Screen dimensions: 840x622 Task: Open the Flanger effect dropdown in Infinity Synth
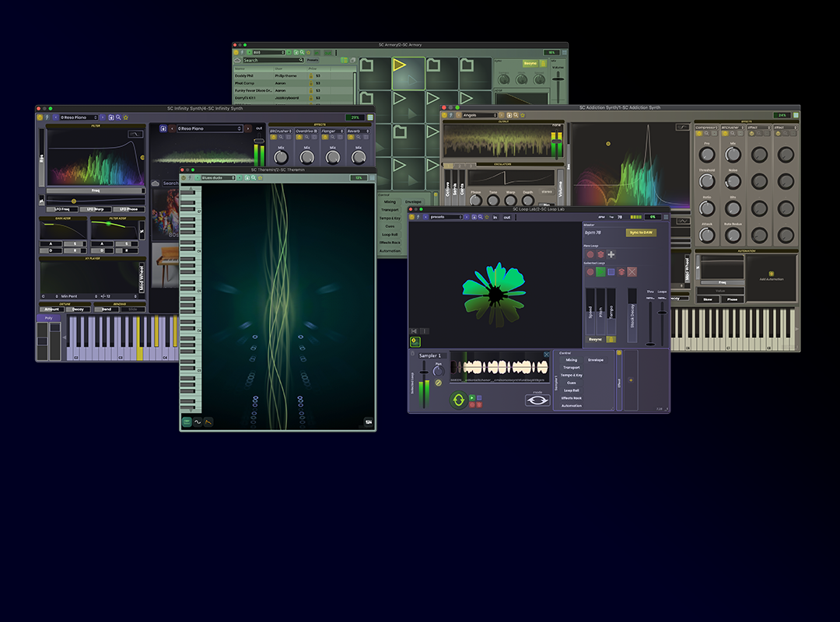(331, 131)
